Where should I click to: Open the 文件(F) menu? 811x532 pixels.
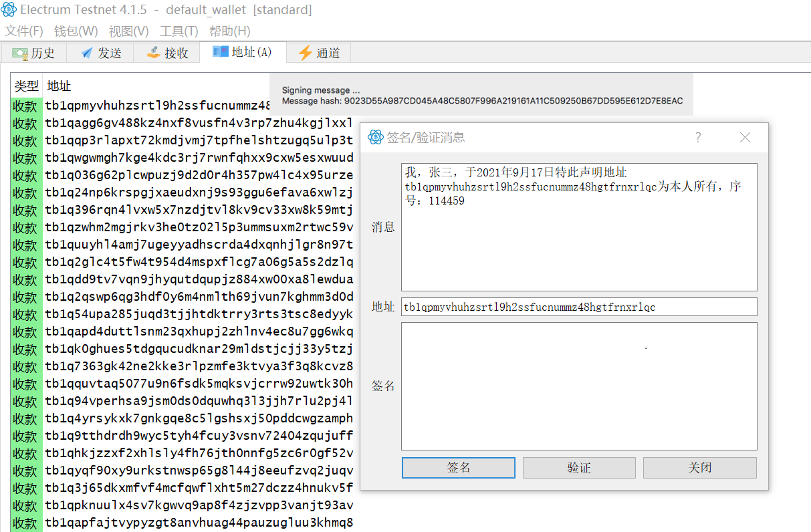click(24, 31)
